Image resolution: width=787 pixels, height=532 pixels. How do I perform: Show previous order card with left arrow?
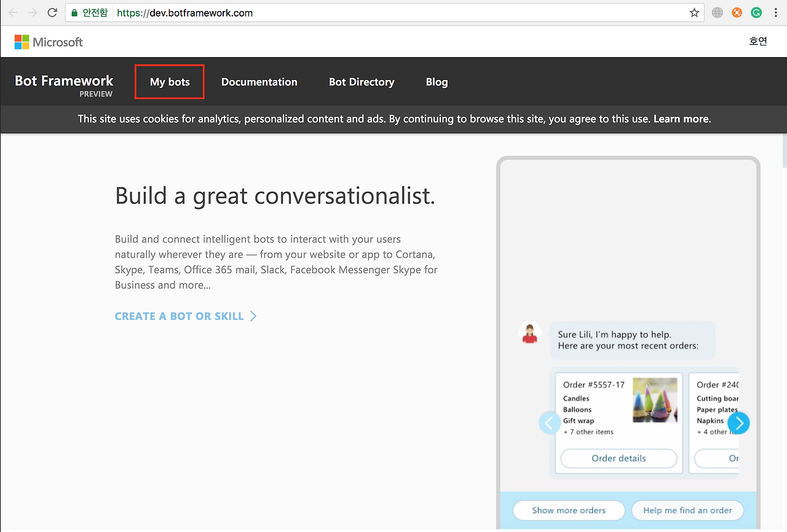tap(550, 423)
